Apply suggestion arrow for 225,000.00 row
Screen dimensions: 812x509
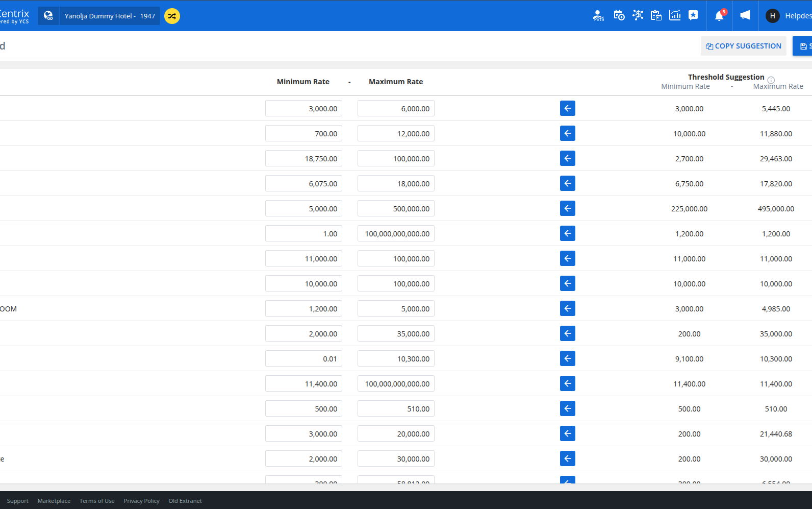point(567,208)
